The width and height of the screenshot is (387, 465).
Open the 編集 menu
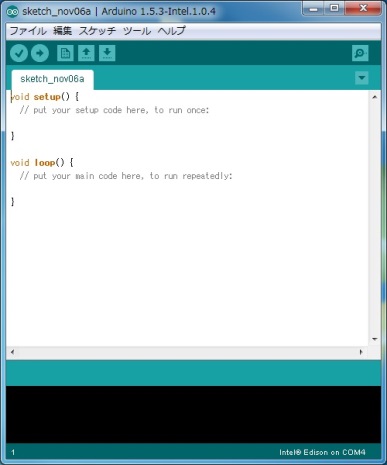[62, 31]
